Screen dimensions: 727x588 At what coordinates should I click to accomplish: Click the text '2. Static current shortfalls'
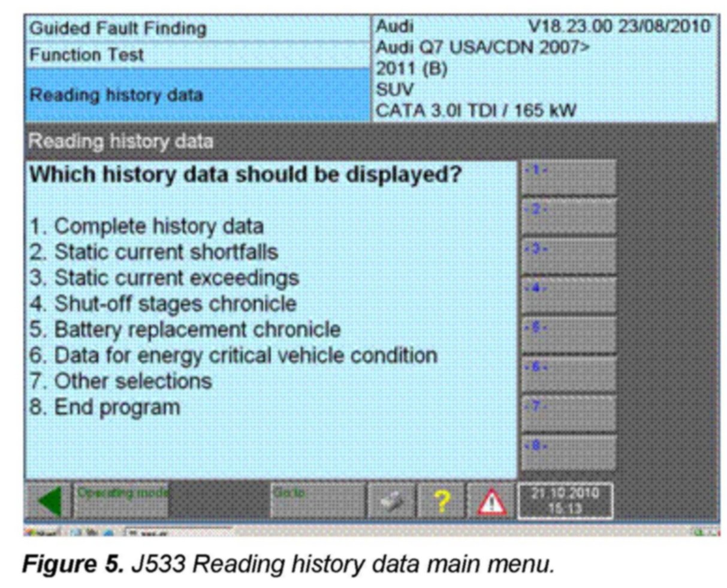[154, 252]
